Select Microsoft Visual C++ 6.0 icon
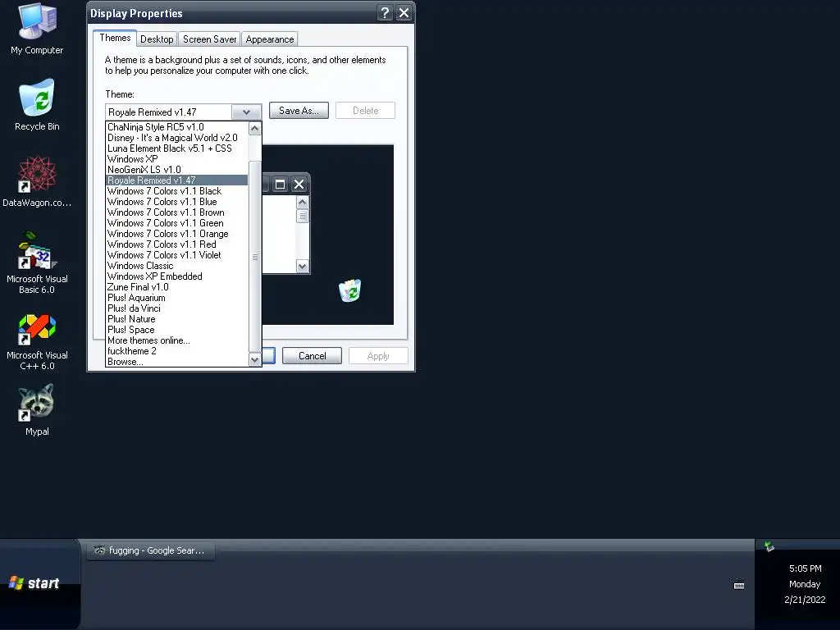840x630 pixels. tap(37, 343)
